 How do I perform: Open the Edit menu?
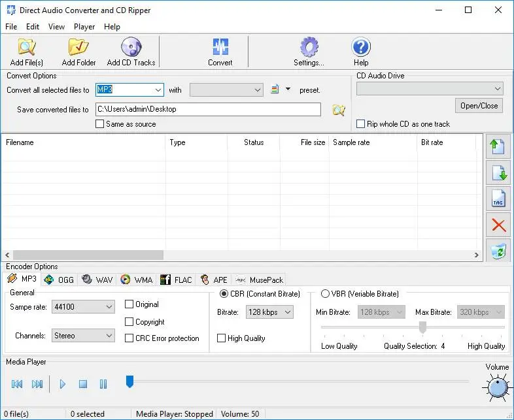(33, 27)
